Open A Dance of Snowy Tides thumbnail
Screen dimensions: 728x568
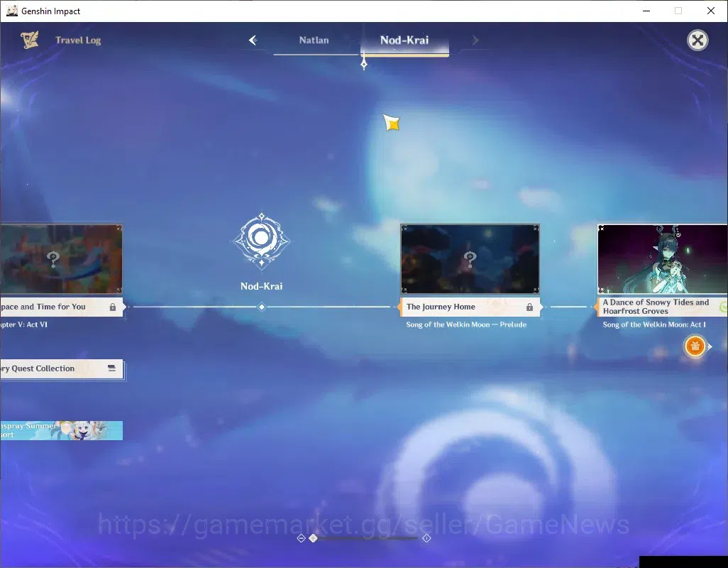tap(663, 258)
